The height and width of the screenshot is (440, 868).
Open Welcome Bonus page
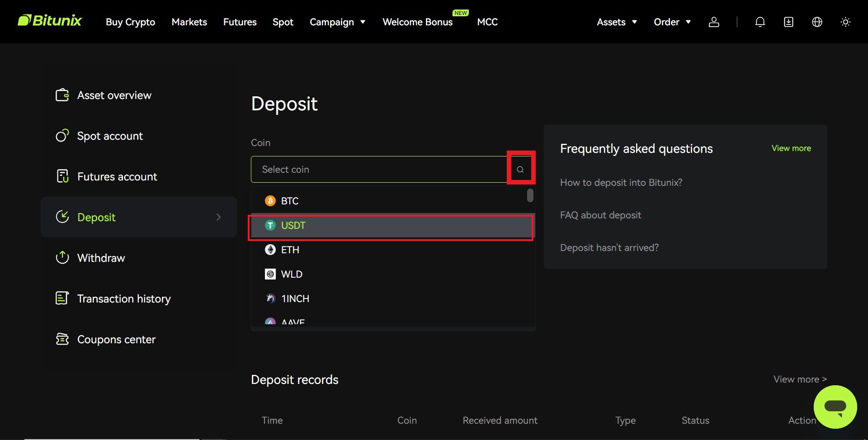click(417, 22)
